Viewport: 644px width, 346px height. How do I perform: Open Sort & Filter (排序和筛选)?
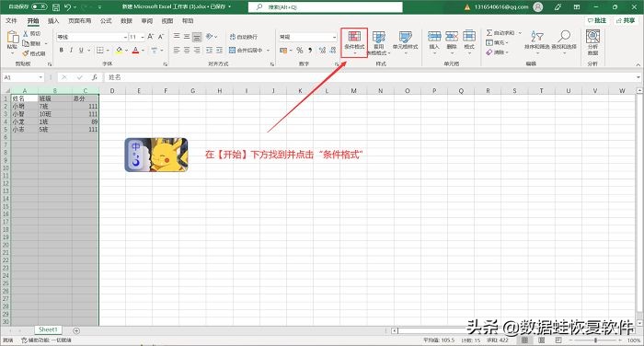point(536,42)
